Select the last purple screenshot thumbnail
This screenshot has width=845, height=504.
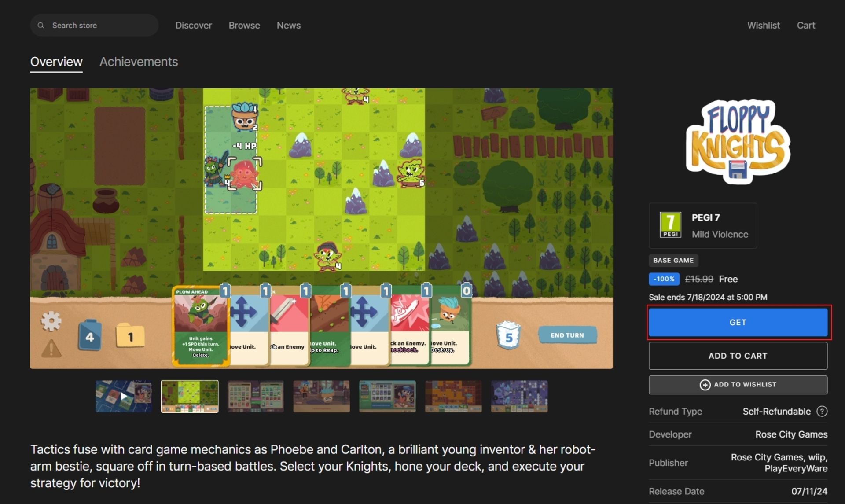pos(519,396)
